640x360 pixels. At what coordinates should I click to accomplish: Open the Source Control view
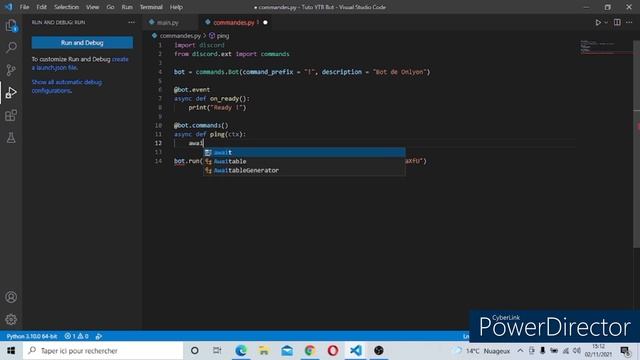click(x=11, y=70)
